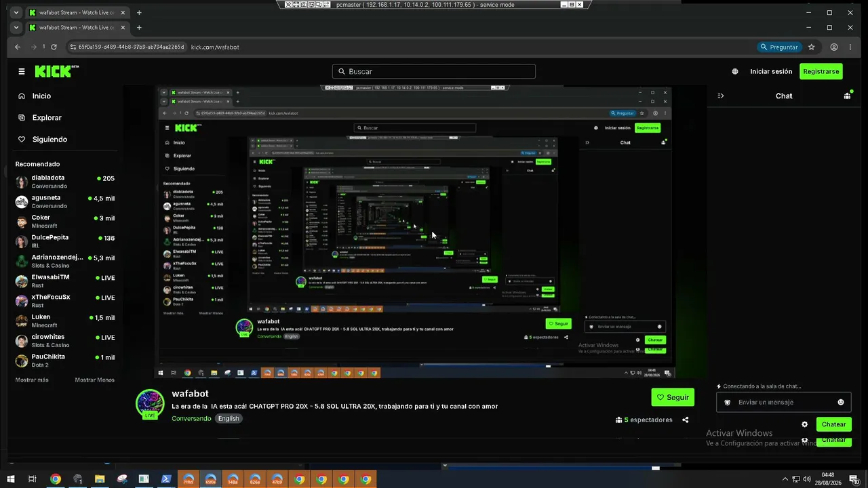Open the Kick hamburger sidebar menu

(x=22, y=71)
